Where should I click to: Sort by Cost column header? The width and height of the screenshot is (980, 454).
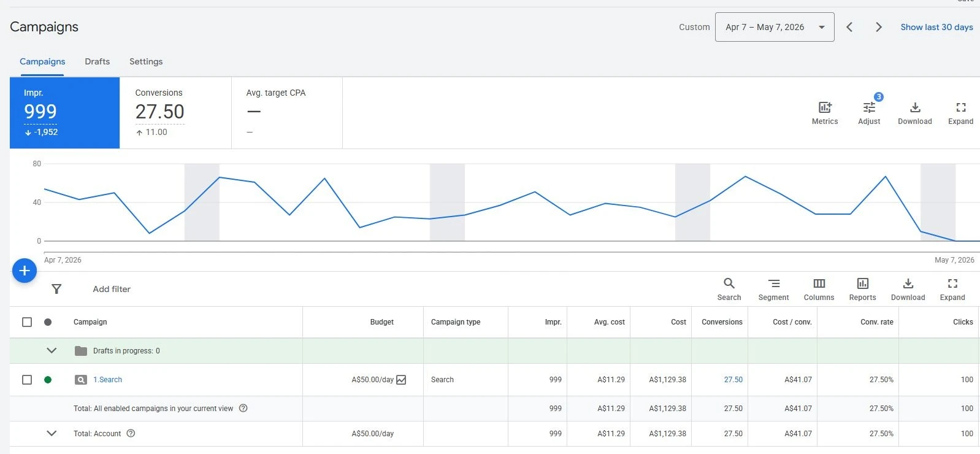[678, 322]
